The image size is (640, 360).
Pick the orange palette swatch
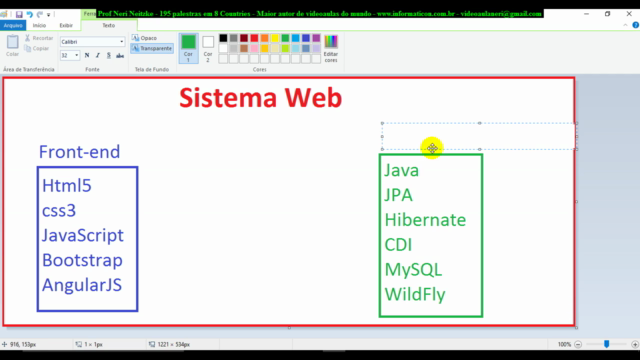264,38
